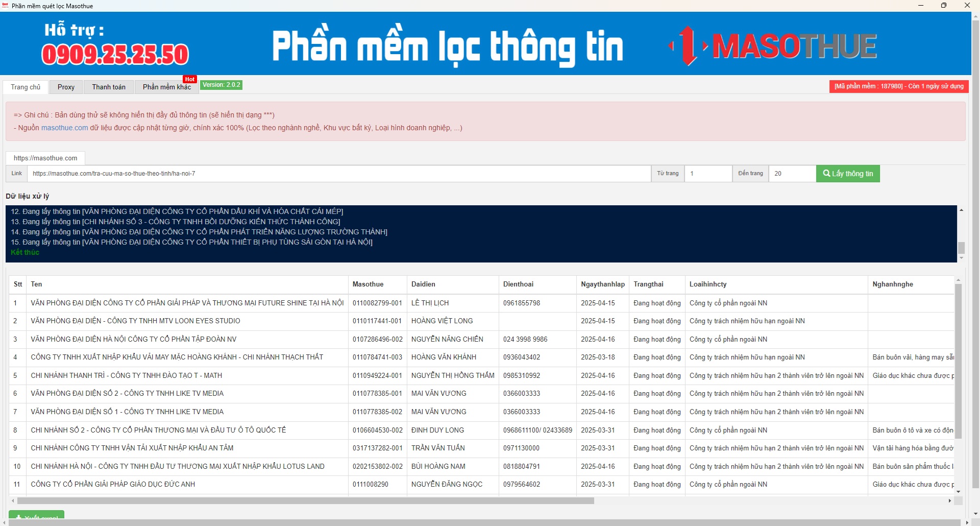Select tax code 0202153802-002 cell
This screenshot has width=980, height=526.
[x=378, y=467]
